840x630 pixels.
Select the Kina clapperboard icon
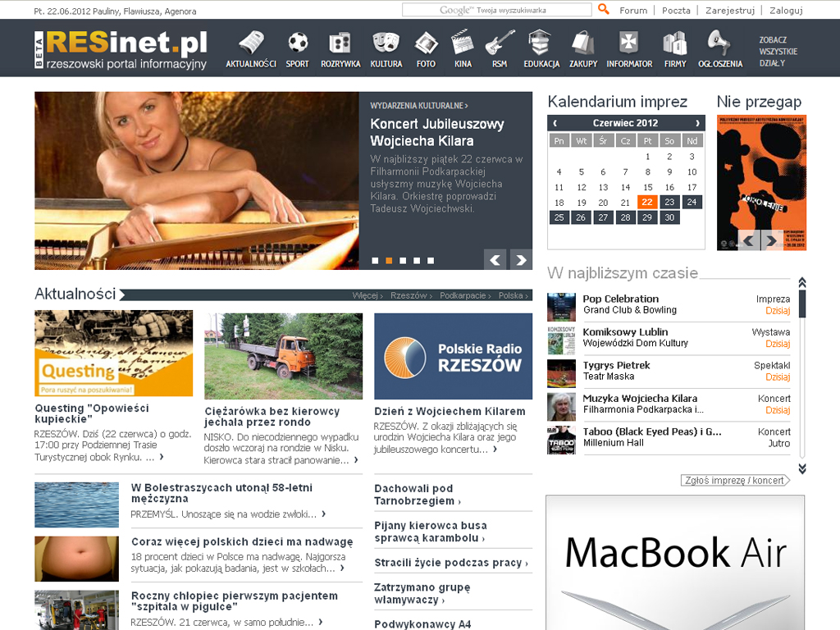pyautogui.click(x=463, y=43)
